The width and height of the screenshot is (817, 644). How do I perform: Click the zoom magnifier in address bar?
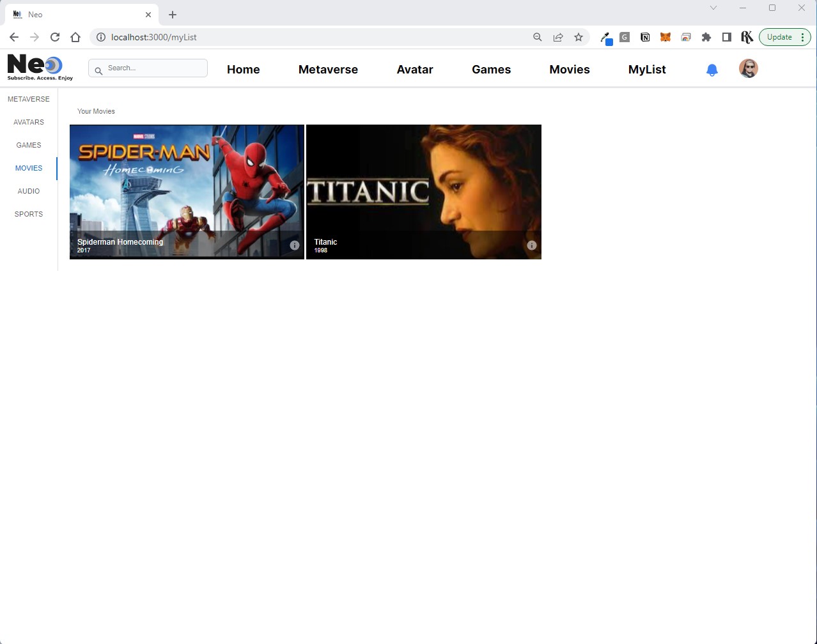pos(538,37)
